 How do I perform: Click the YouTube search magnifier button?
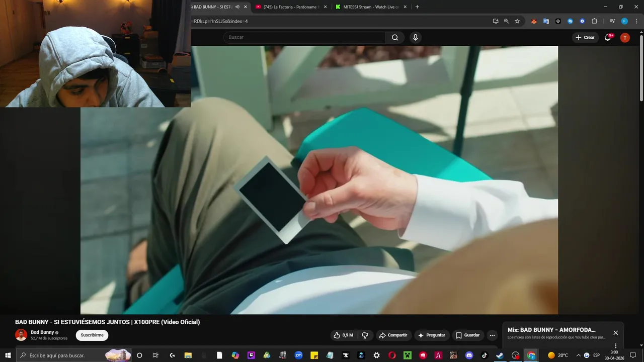395,37
